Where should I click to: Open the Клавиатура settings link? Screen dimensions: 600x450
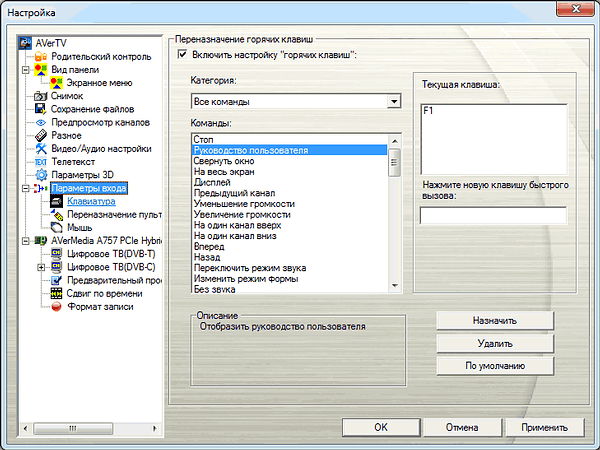[91, 201]
